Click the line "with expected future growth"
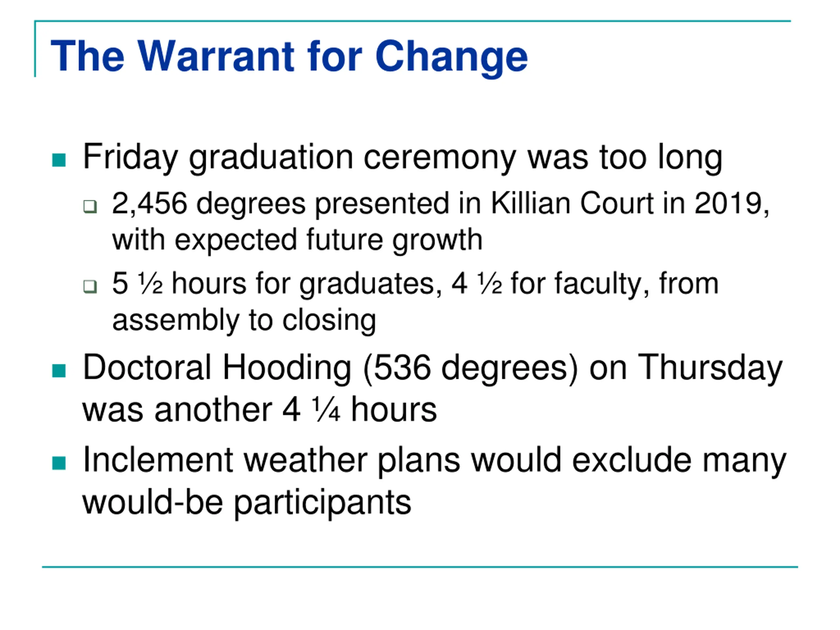The height and width of the screenshot is (630, 840). pyautogui.click(x=297, y=240)
